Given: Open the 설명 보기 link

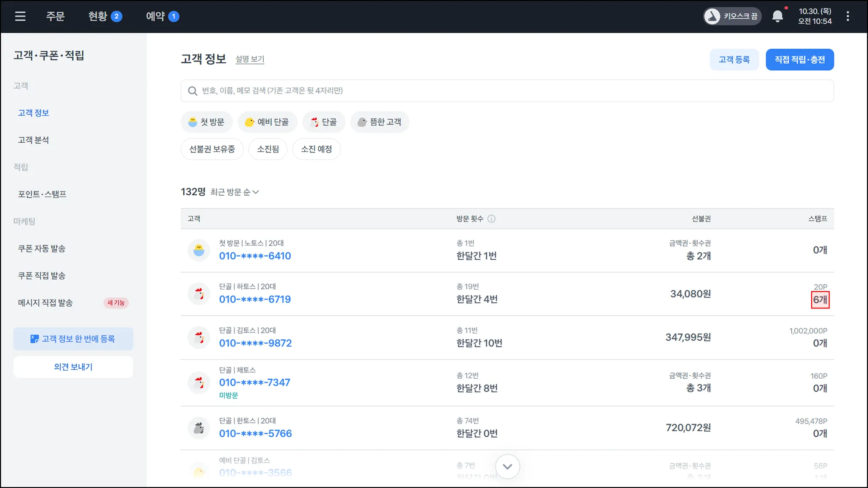Looking at the screenshot, I should click(x=250, y=59).
